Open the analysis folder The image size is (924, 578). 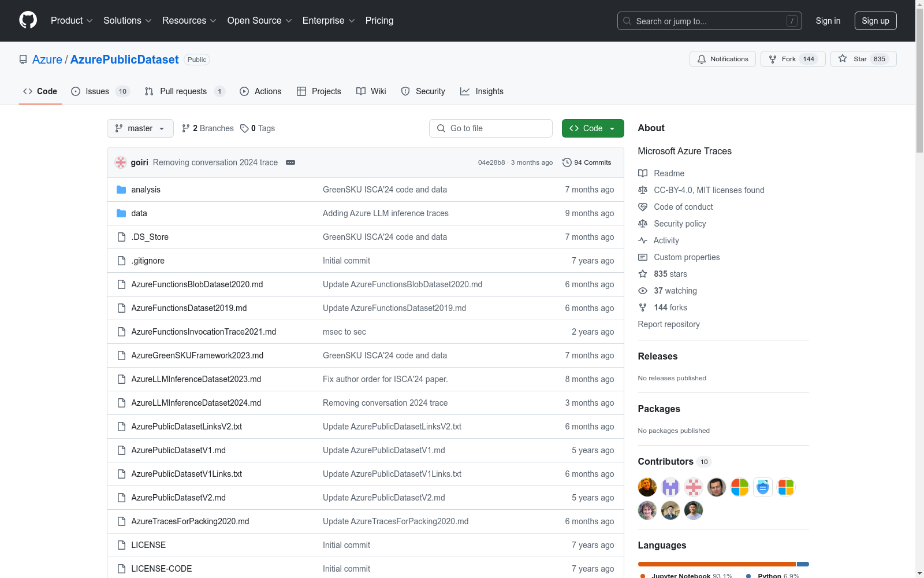[x=146, y=190]
